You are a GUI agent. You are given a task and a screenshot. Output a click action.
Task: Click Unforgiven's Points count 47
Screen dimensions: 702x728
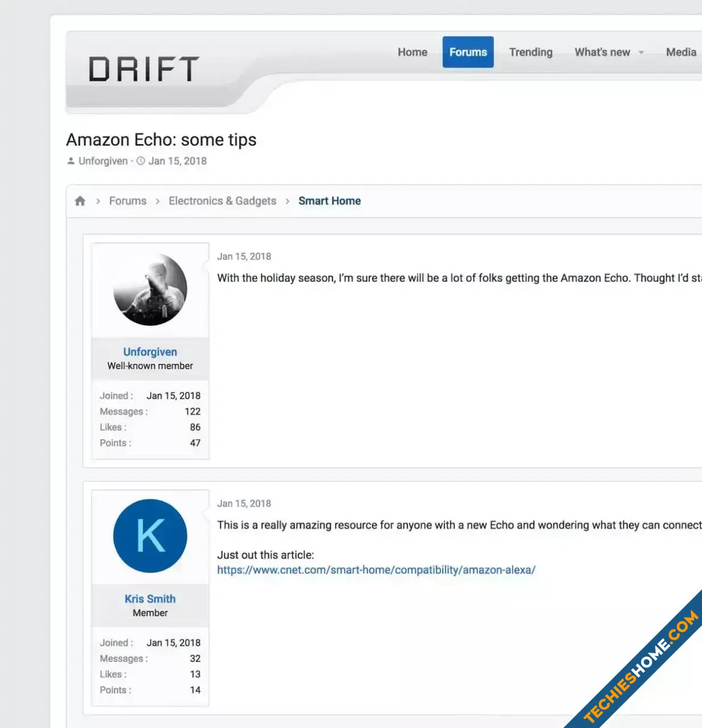[195, 443]
